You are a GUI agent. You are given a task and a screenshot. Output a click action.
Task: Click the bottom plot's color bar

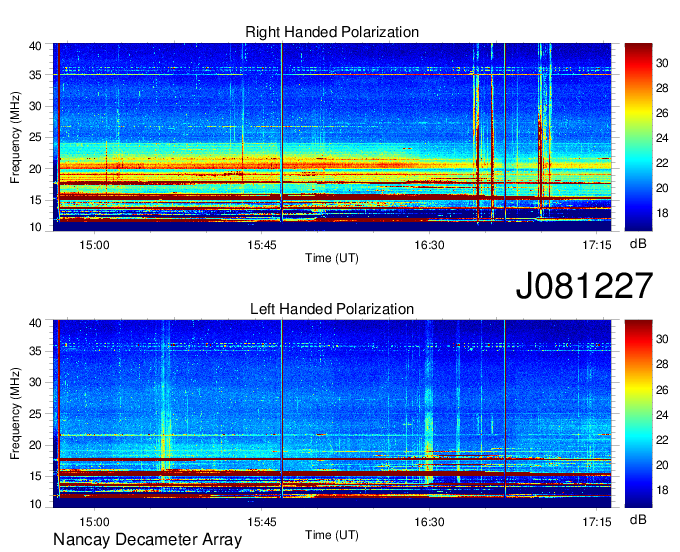pyautogui.click(x=638, y=414)
